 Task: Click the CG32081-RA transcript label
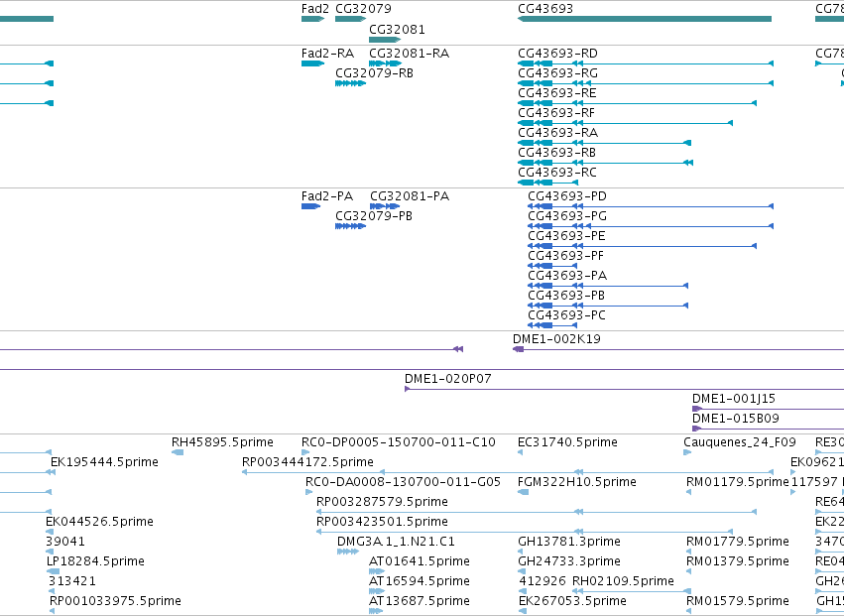[409, 54]
